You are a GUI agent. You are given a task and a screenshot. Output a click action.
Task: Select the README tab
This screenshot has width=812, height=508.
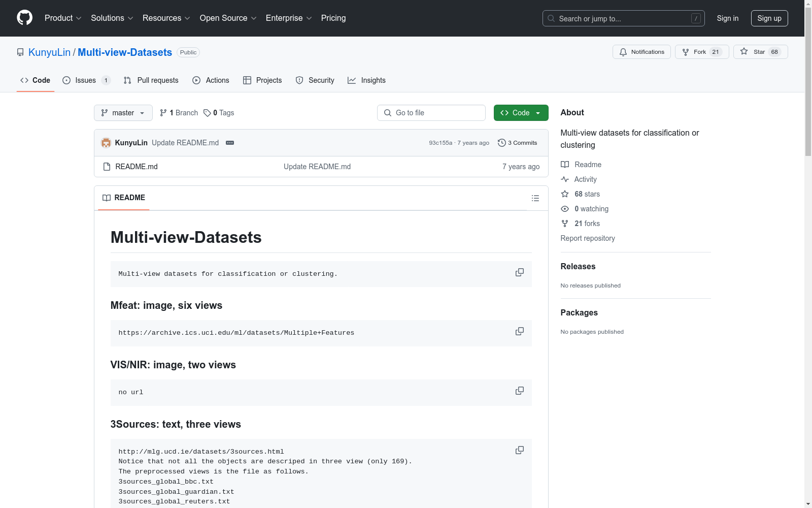[x=124, y=198]
